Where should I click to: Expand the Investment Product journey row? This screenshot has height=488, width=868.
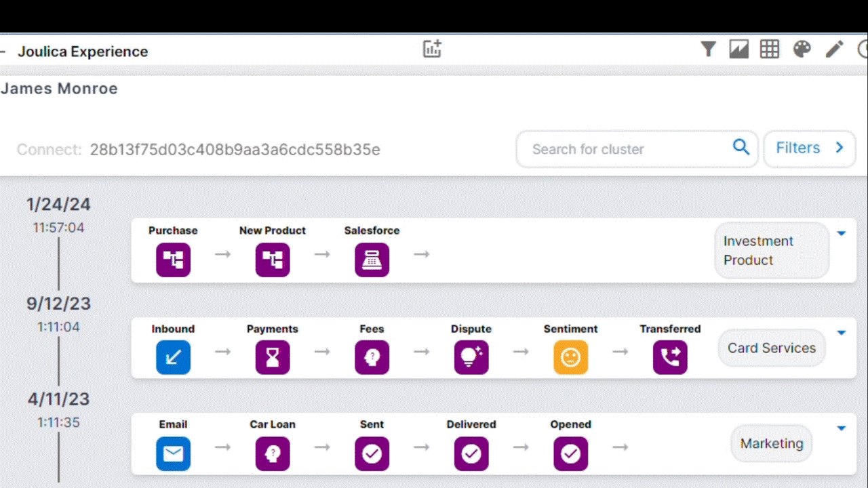[x=842, y=232]
